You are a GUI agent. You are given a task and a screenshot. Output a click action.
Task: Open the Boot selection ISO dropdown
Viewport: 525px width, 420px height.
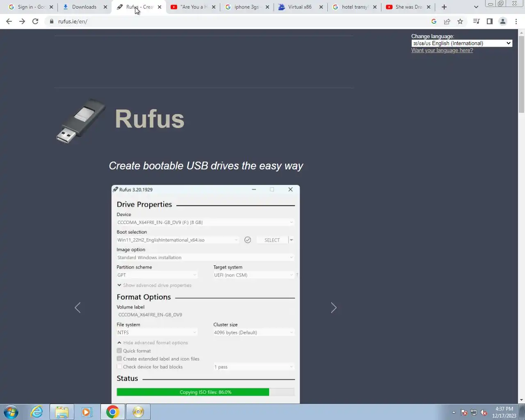click(x=178, y=240)
